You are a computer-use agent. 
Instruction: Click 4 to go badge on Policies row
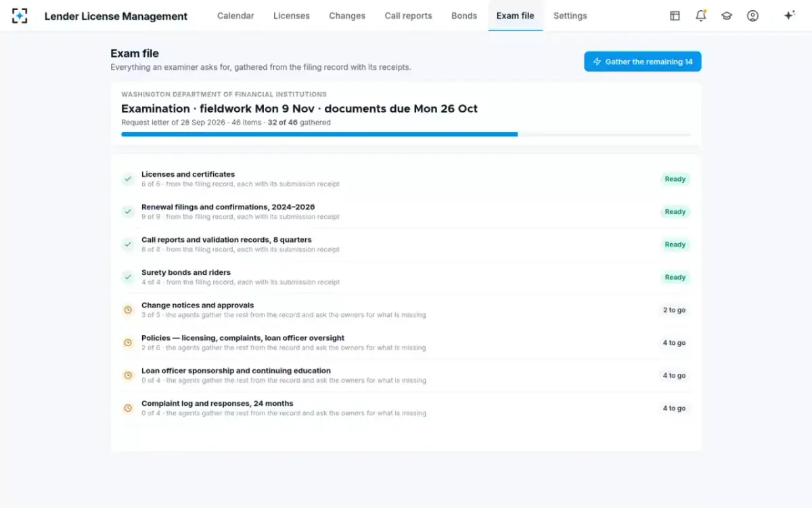pyautogui.click(x=674, y=343)
